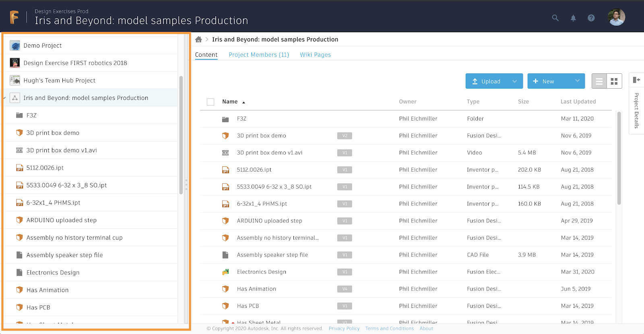The height and width of the screenshot is (334, 644).
Task: Select Has PCB in the sidebar tree
Action: [38, 307]
